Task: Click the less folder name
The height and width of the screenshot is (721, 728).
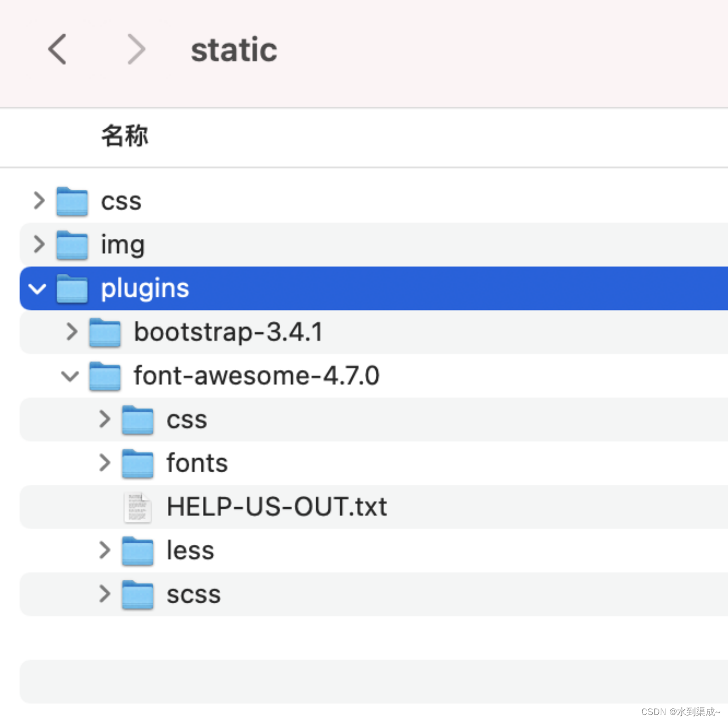Action: (x=190, y=550)
